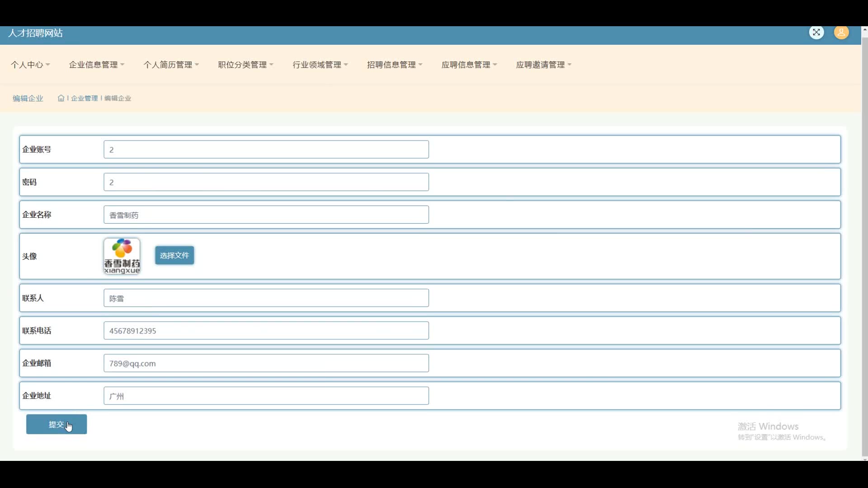Viewport: 868px width, 488px height.
Task: Open the orange user avatar icon
Action: (x=841, y=33)
